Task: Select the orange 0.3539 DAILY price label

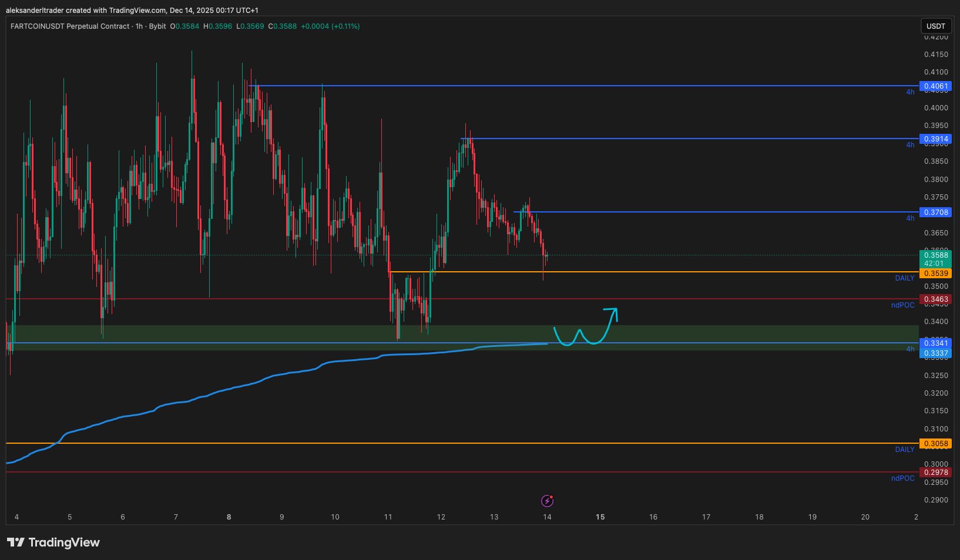Action: click(935, 274)
